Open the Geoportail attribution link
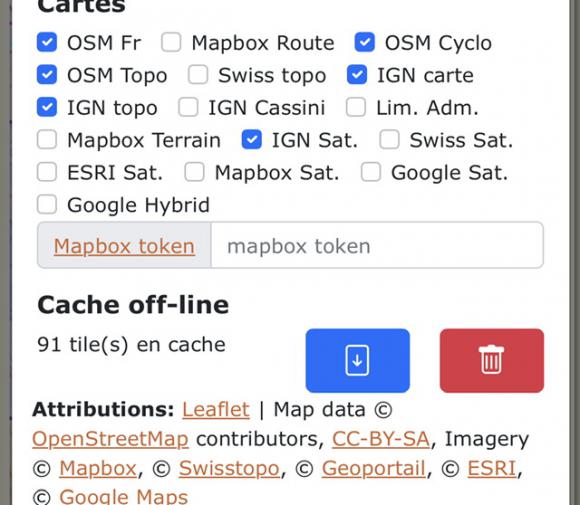Viewport: 580px width, 505px height. point(374,469)
